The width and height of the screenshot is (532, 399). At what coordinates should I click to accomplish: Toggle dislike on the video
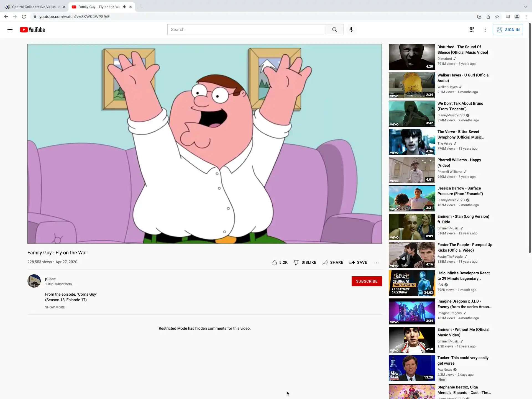305,262
